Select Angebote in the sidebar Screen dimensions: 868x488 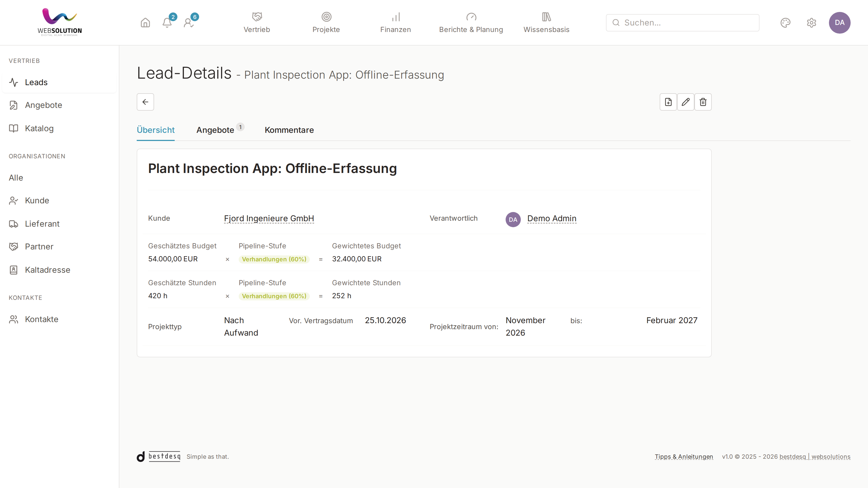pyautogui.click(x=59, y=105)
